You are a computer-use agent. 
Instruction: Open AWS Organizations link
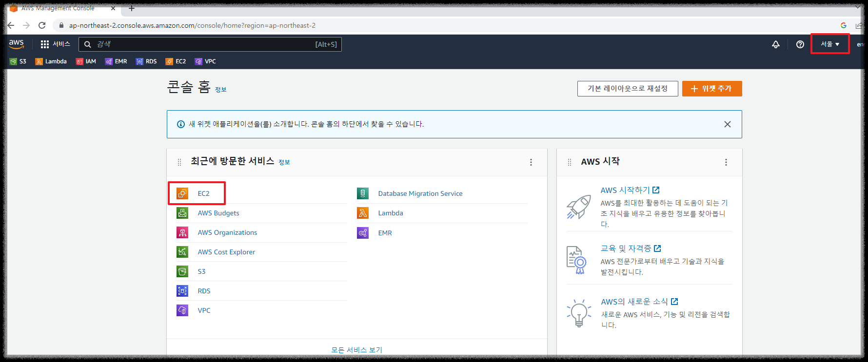227,232
